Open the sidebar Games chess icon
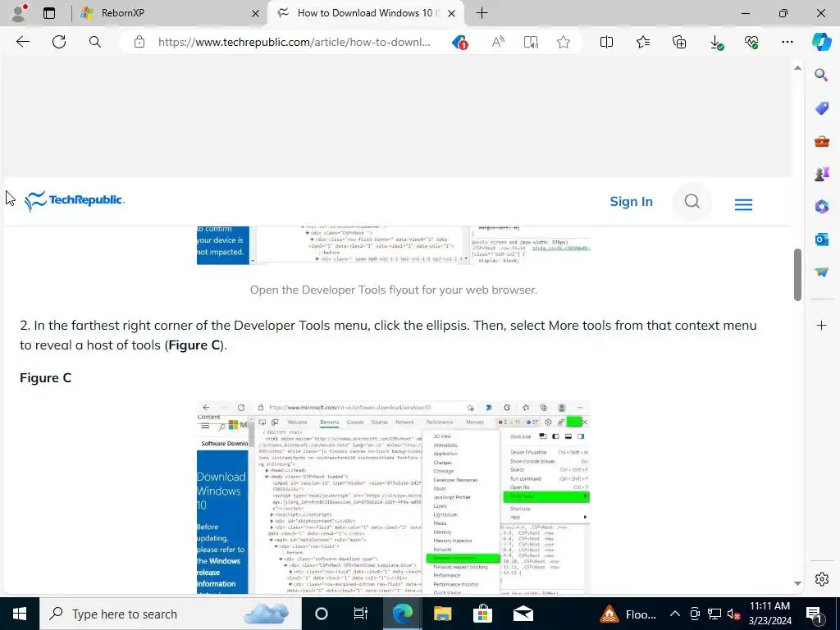The image size is (840, 630). pos(821,174)
